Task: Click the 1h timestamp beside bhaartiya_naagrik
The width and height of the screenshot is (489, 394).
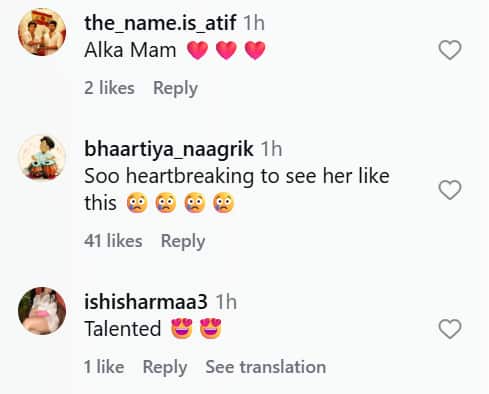Action: (x=271, y=149)
